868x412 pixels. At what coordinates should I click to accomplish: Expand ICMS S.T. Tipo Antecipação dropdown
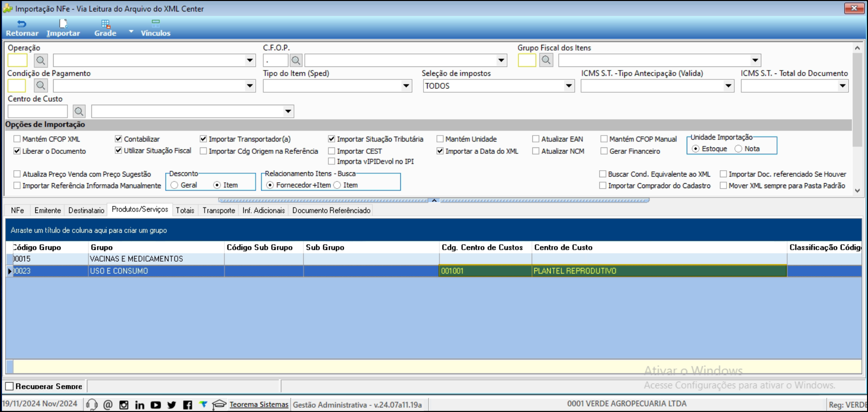coord(728,86)
